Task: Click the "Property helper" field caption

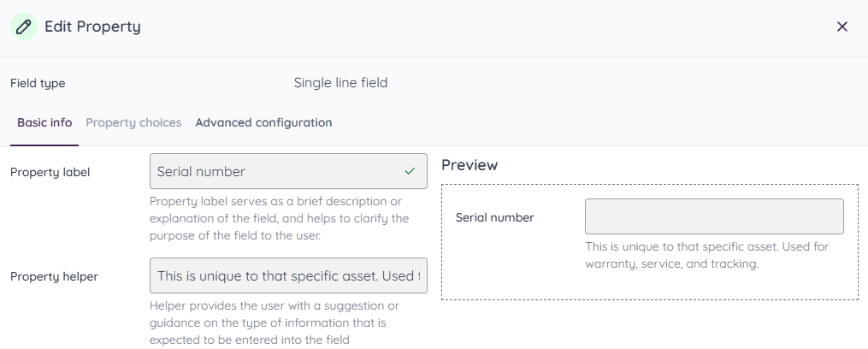Action: (x=54, y=276)
